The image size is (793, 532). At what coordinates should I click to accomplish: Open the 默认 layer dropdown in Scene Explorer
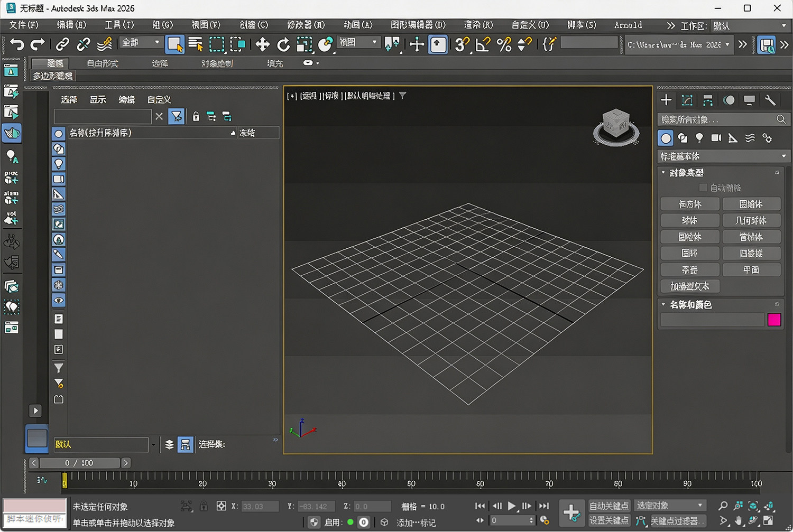pyautogui.click(x=153, y=445)
